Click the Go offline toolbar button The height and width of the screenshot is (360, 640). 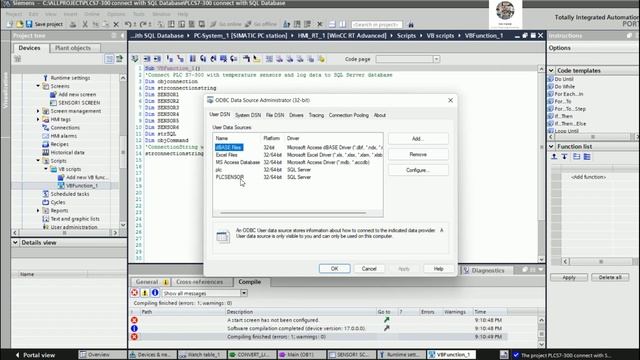pos(261,24)
